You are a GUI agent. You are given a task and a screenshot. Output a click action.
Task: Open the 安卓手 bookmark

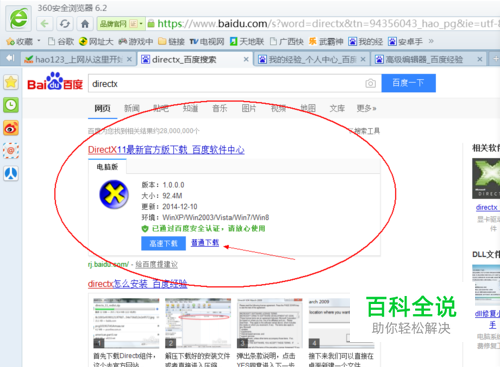(x=405, y=41)
